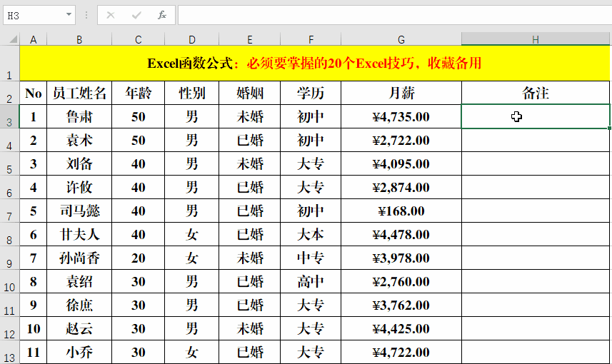Click the 月薪 header cell

pos(401,93)
